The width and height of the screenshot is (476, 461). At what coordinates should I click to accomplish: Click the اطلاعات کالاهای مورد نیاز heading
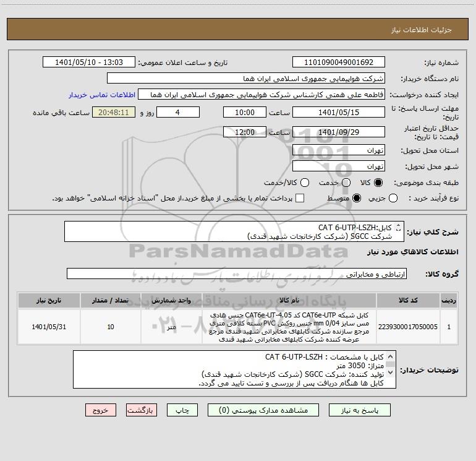click(413, 252)
